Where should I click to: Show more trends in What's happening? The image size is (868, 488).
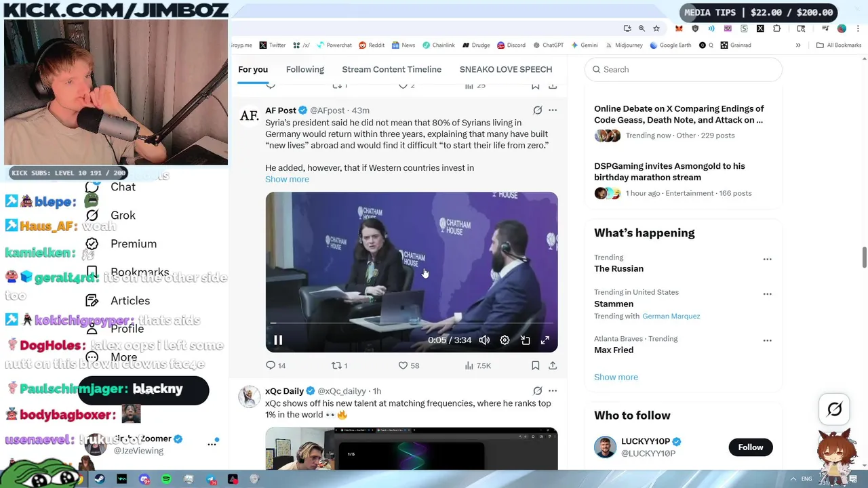point(616,377)
